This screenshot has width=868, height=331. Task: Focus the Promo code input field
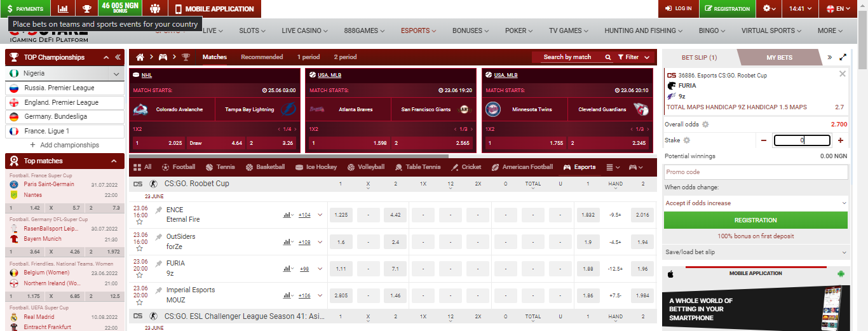click(x=756, y=172)
